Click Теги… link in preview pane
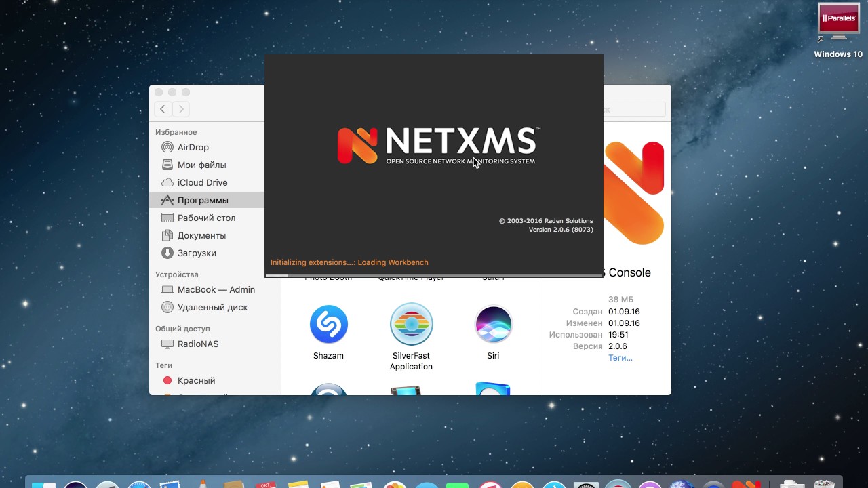The height and width of the screenshot is (488, 868). pos(620,357)
